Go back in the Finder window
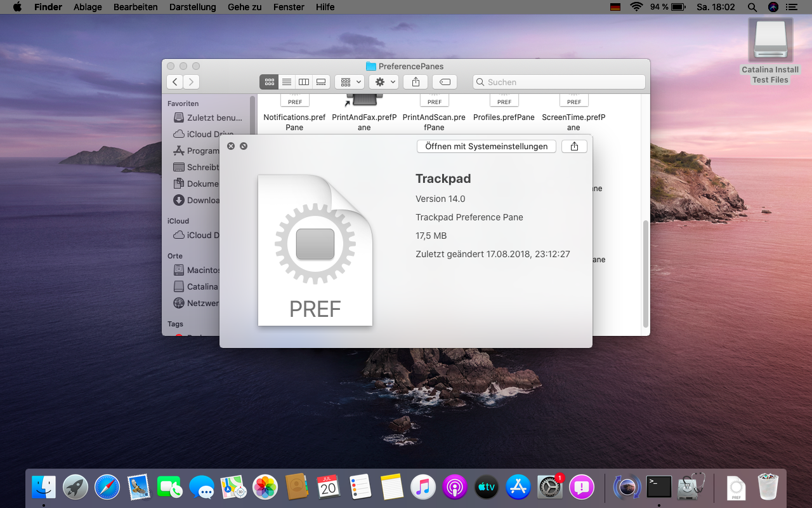Image resolution: width=812 pixels, height=508 pixels. pyautogui.click(x=174, y=82)
